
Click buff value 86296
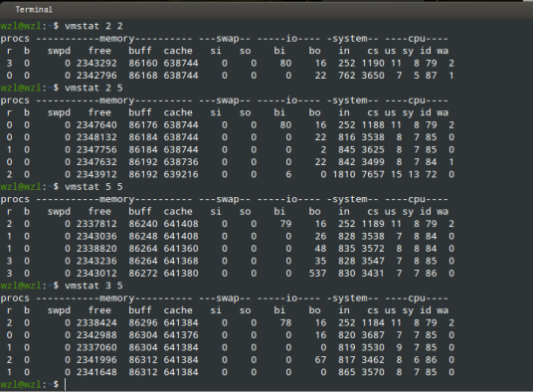coord(143,323)
